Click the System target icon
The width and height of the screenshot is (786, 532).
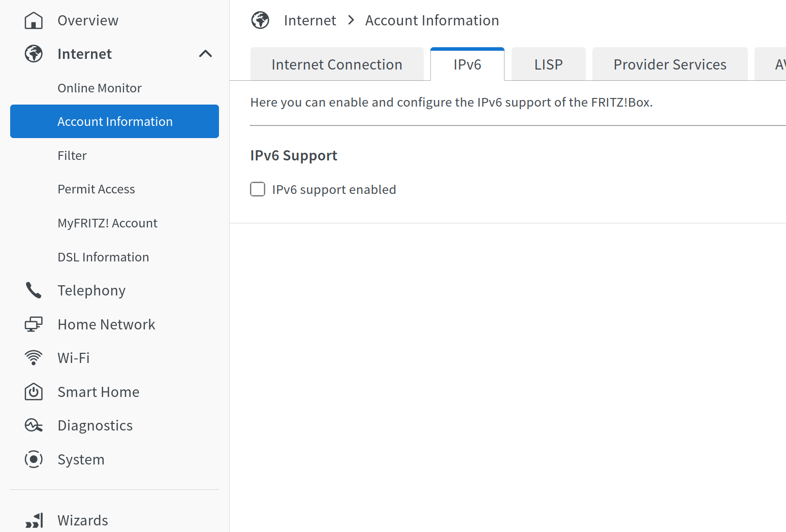(x=34, y=459)
